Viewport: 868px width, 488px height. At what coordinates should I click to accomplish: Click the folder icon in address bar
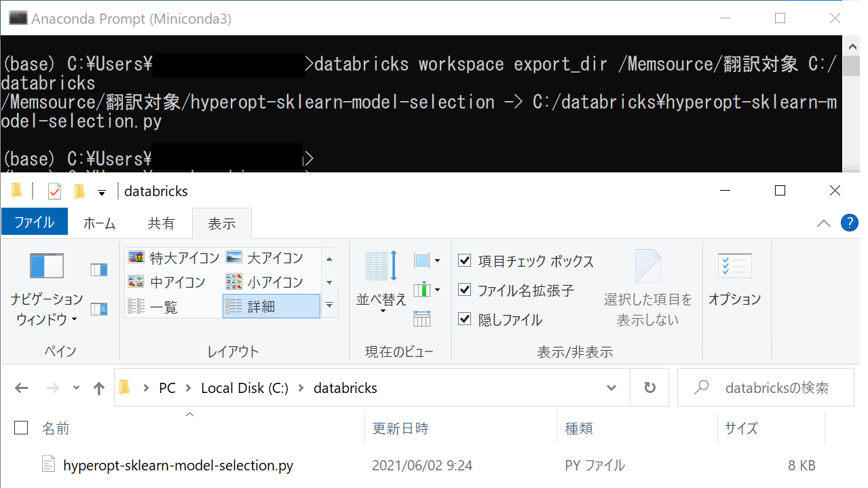point(124,388)
